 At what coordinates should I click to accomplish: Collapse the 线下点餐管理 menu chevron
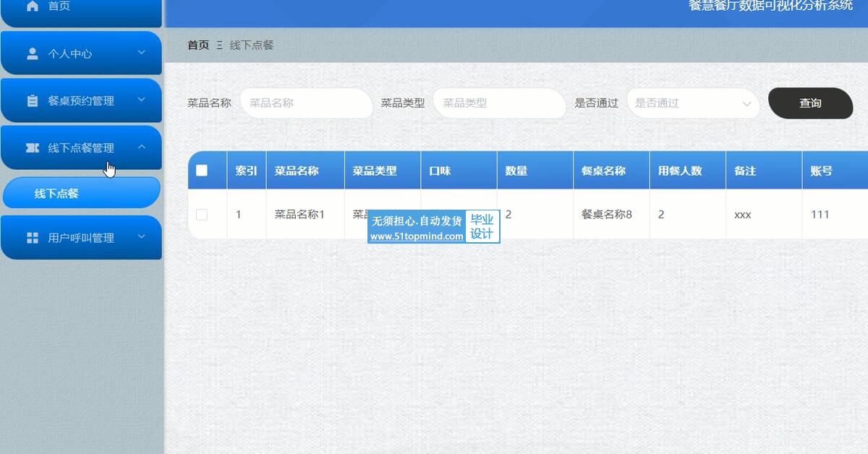[x=141, y=147]
